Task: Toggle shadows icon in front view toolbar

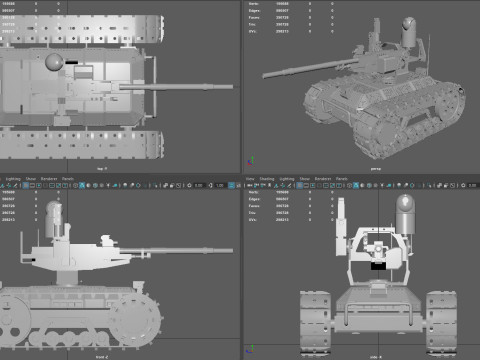Action: point(115,185)
